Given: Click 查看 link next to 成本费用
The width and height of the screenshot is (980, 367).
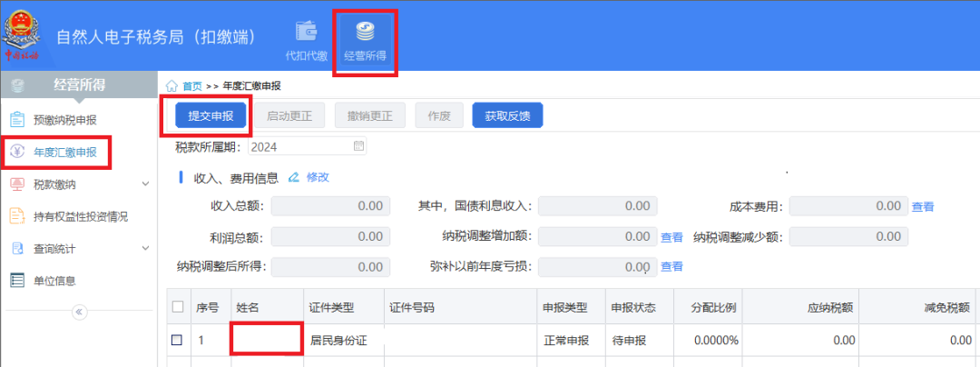Looking at the screenshot, I should coord(923,206).
